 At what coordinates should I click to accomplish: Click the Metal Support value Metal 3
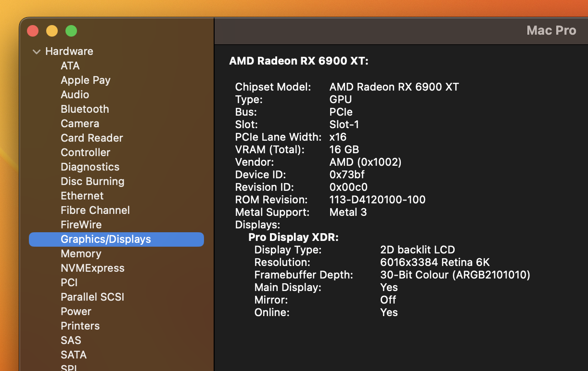pyautogui.click(x=348, y=212)
